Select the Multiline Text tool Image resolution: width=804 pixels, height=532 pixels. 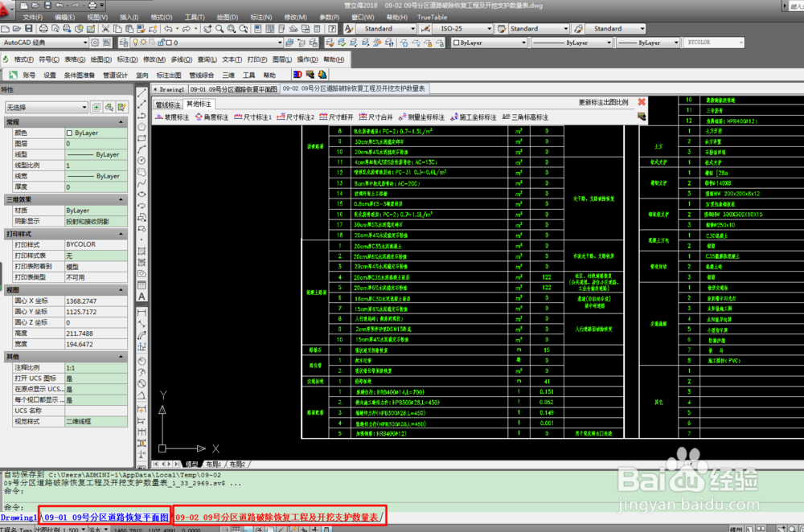(x=142, y=297)
